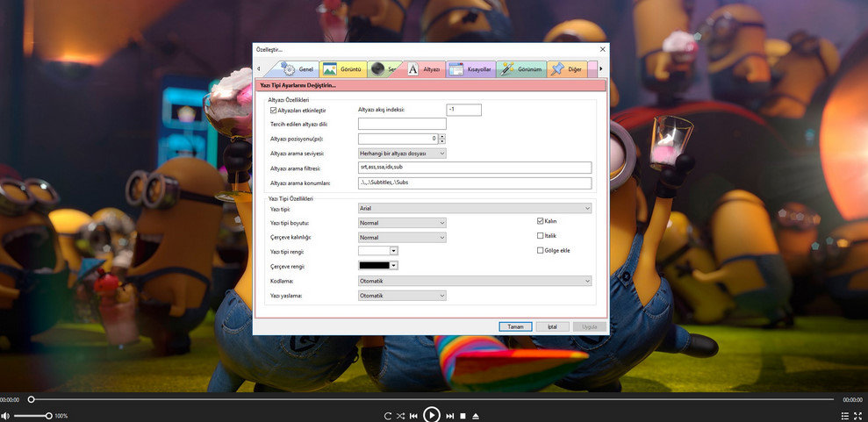Viewport: 868px width, 422px height.
Task: Expand the Altyazı arama seviyesi dropdown
Action: (402, 154)
